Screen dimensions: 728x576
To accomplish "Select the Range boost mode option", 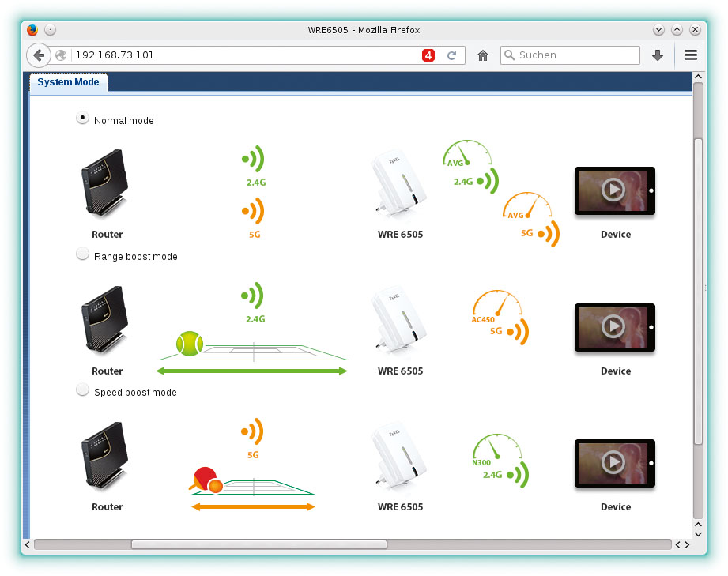I will [82, 255].
